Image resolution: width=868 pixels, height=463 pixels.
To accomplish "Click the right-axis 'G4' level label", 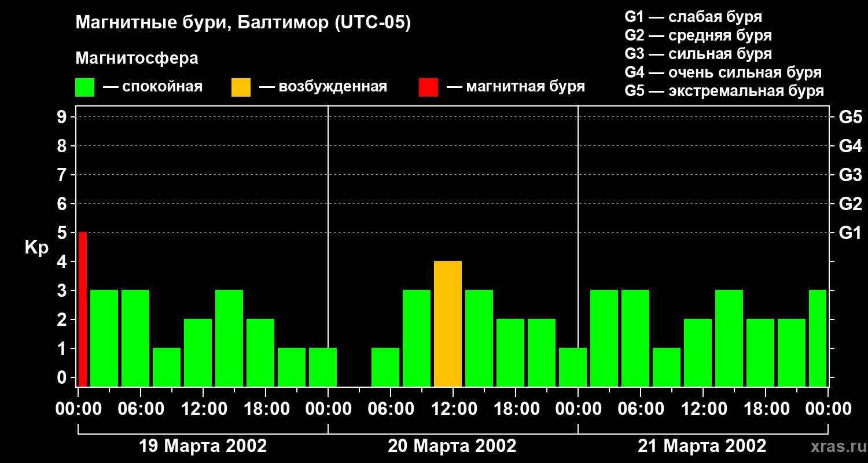I will [x=850, y=146].
